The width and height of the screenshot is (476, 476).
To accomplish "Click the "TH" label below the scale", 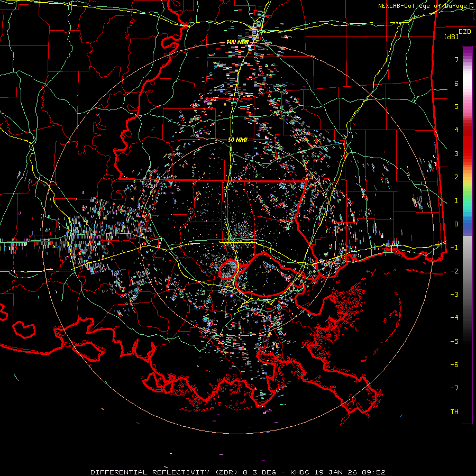I will tap(454, 412).
